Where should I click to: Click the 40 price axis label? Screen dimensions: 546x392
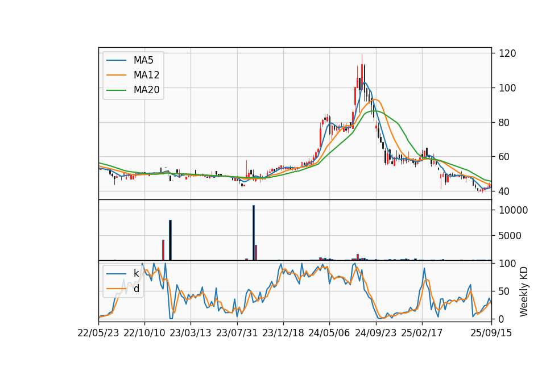pos(504,191)
